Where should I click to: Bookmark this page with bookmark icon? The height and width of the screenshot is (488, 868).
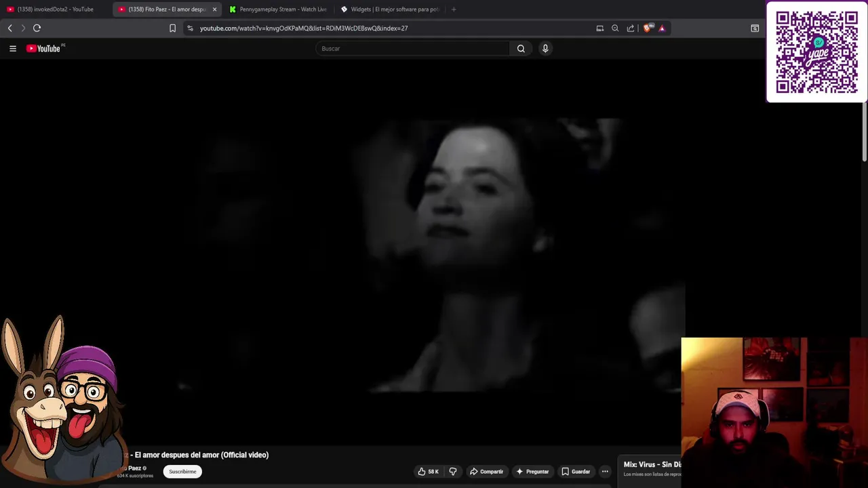tap(172, 28)
